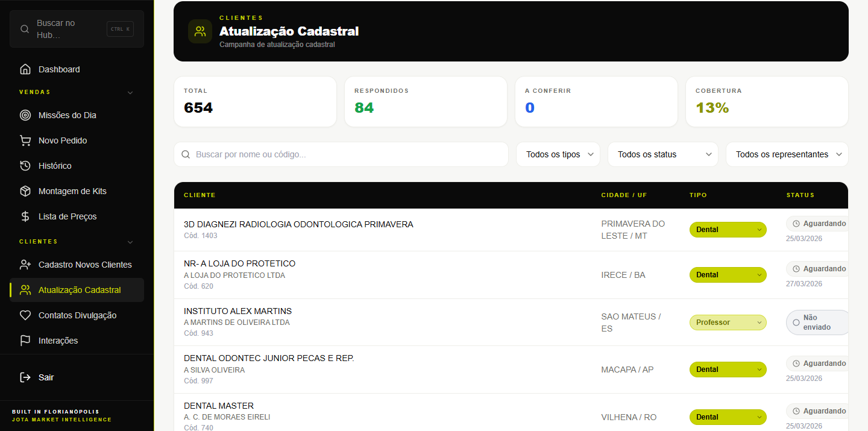This screenshot has height=431, width=868.
Task: Select Atualização Cadastral menu item
Action: click(x=77, y=290)
